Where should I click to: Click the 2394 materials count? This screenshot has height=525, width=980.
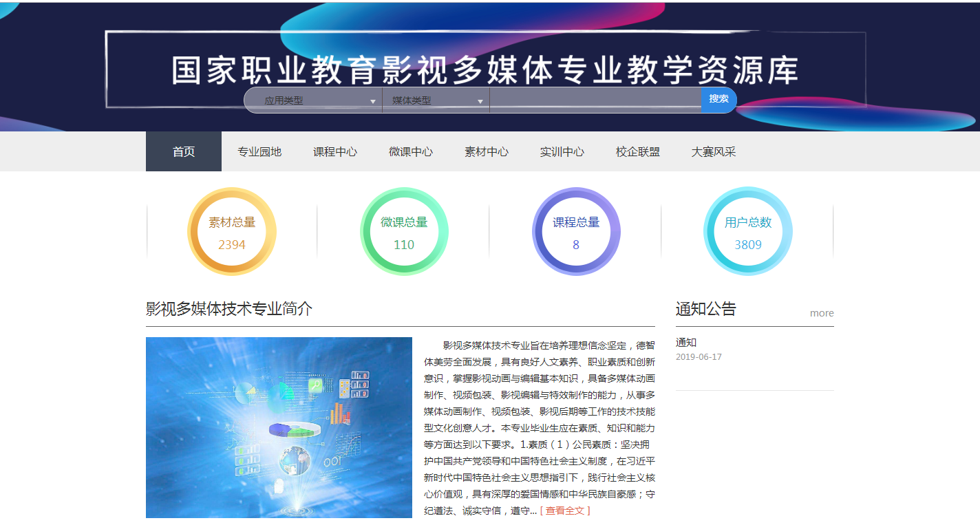coord(232,245)
